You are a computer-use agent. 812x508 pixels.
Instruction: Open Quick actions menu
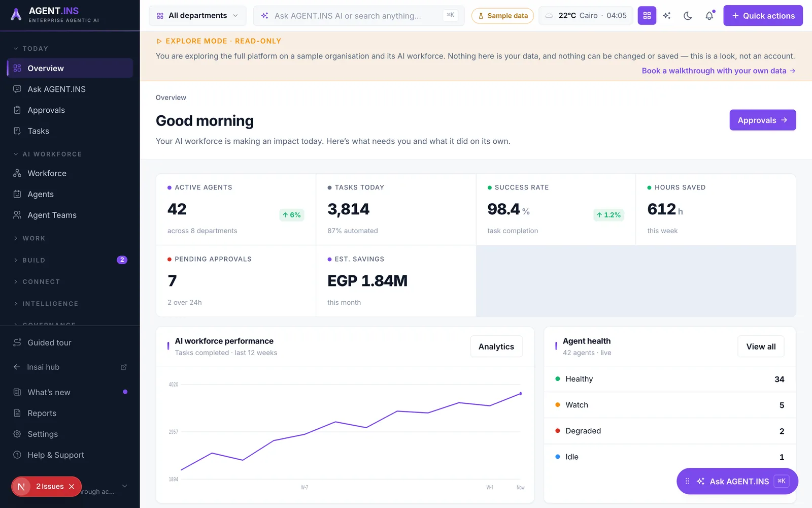[763, 16]
